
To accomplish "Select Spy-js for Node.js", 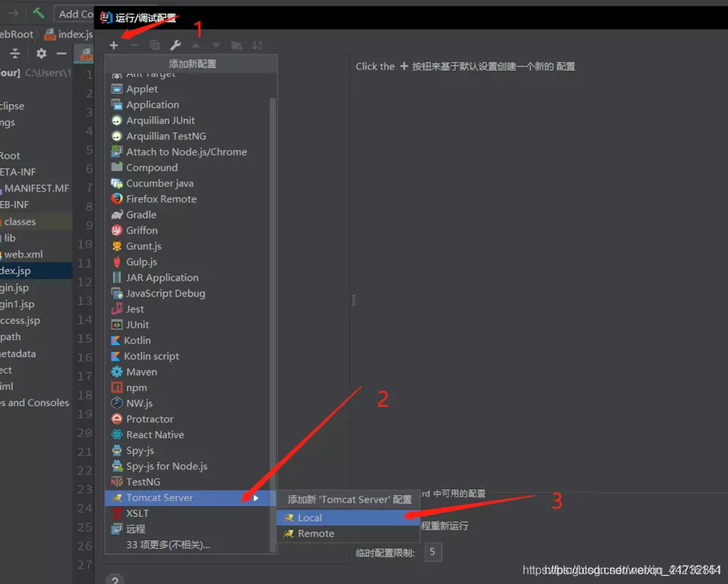I will tap(187, 467).
